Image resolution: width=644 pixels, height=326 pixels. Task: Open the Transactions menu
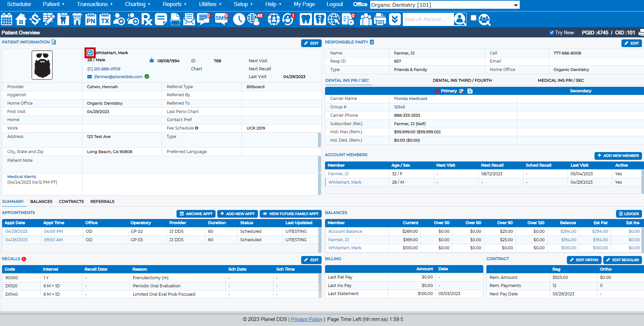click(95, 4)
